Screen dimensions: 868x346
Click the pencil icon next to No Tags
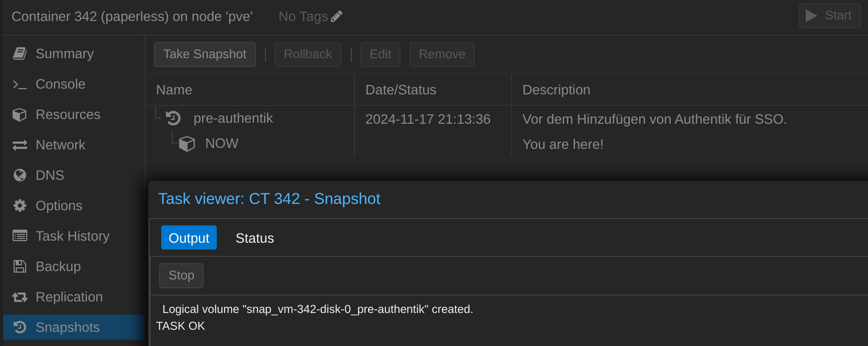coord(337,17)
